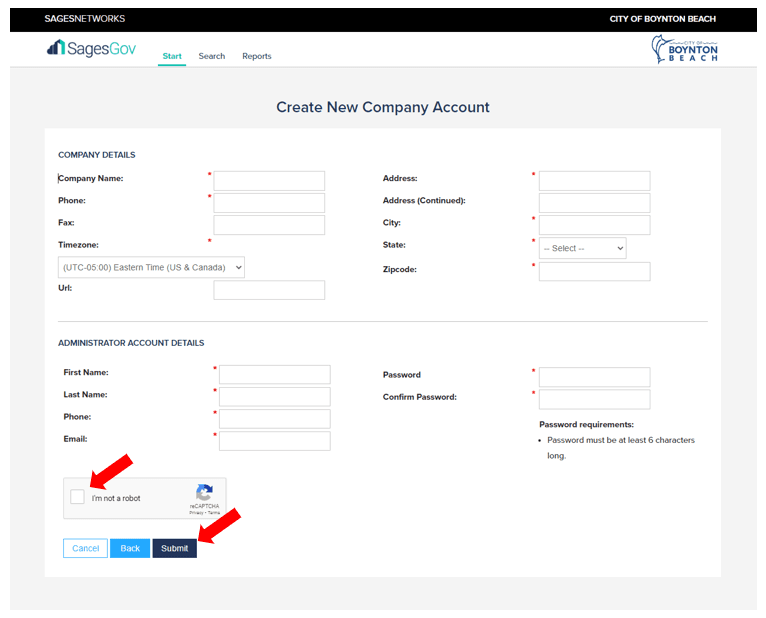Click the Url text box
This screenshot has height=618, width=766.
269,290
